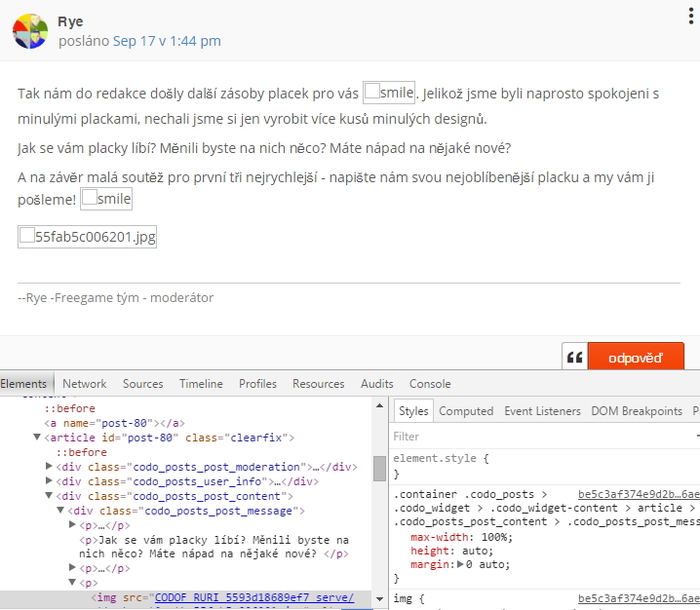Open the Timeline devtools tab
Screen dimensions: 700x610
(201, 384)
